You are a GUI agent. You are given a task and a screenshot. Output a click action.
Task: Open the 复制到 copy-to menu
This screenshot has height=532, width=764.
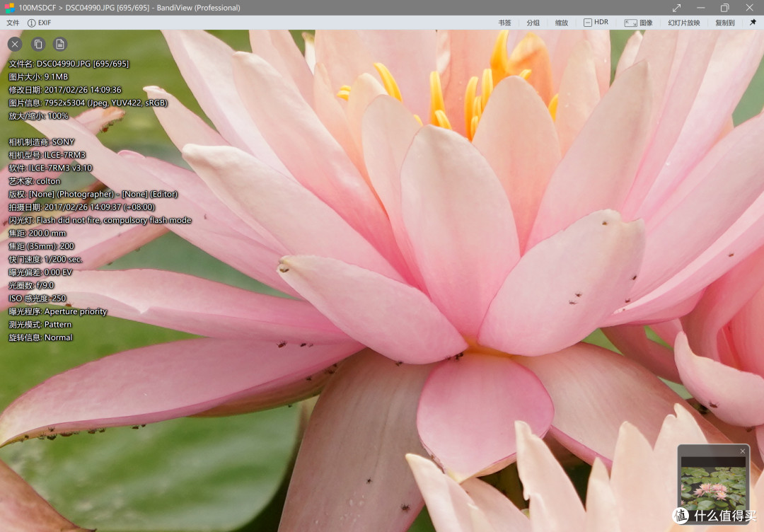[x=725, y=23]
